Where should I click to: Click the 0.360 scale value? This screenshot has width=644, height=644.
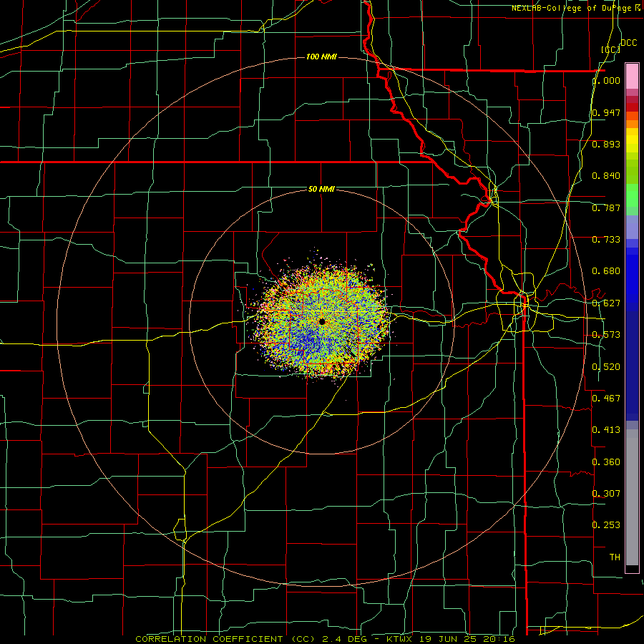tap(606, 462)
